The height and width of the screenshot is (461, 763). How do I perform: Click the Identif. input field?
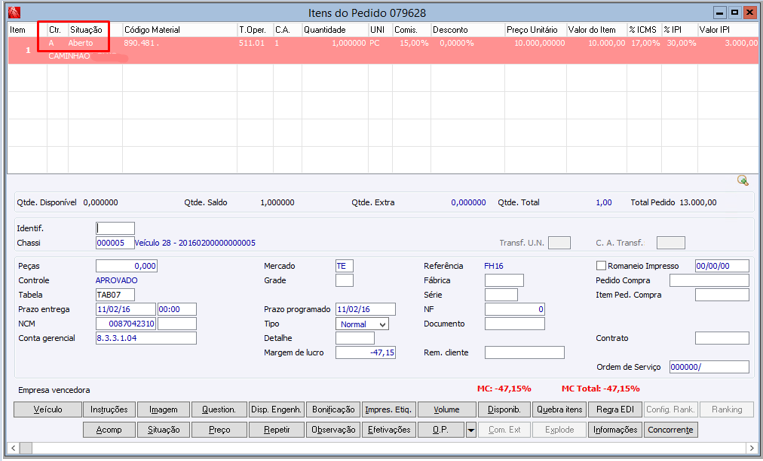point(115,228)
